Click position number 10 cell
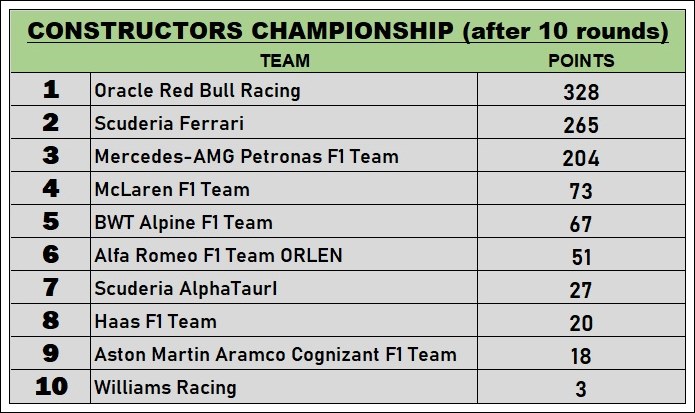695x413 pixels. tap(51, 387)
